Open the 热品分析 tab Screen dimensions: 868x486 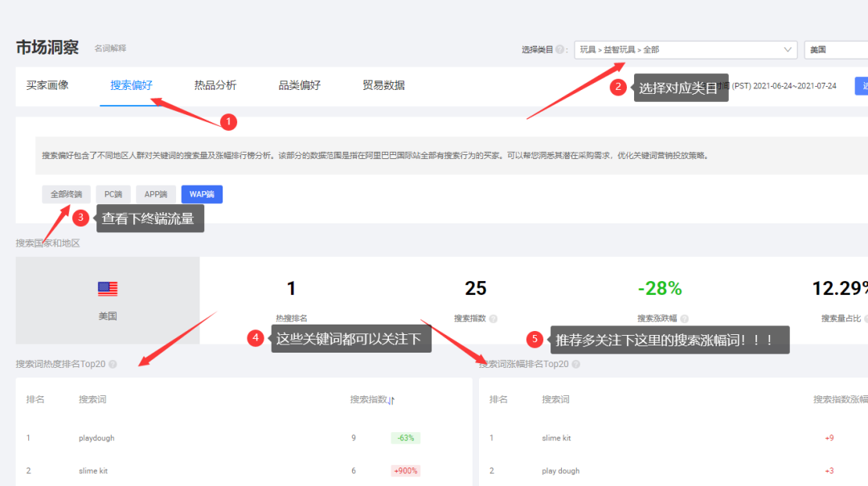pyautogui.click(x=215, y=85)
